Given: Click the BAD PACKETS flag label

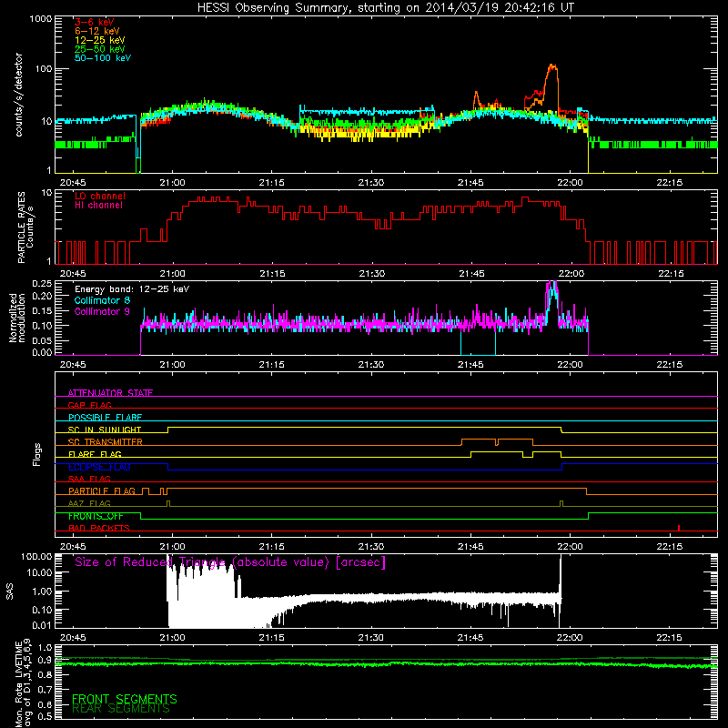Looking at the screenshot, I should pyautogui.click(x=99, y=528).
